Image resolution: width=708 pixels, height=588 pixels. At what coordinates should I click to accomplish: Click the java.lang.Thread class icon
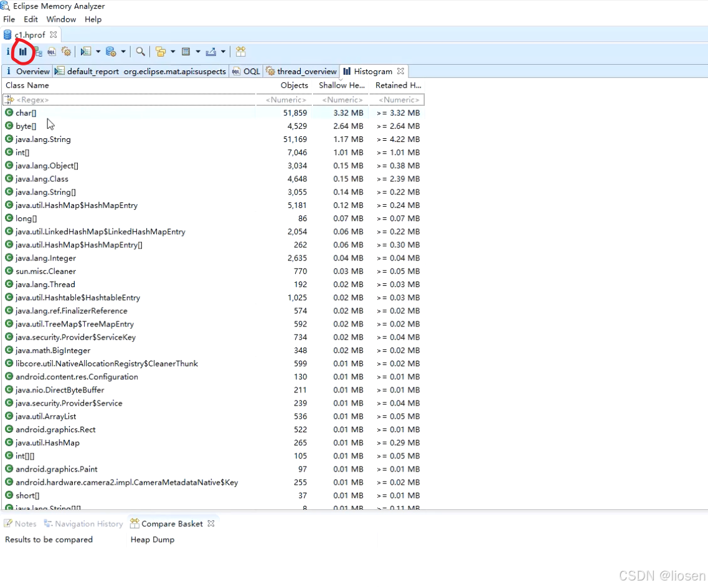9,284
